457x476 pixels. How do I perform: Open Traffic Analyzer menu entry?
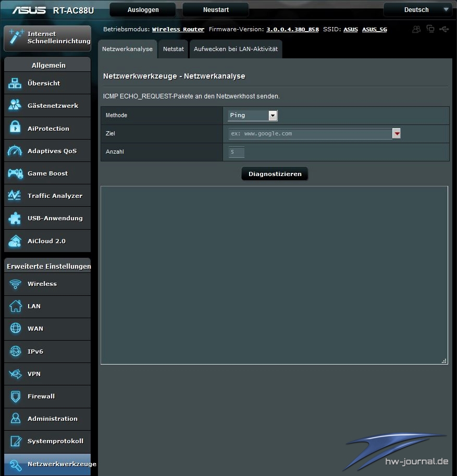coord(47,195)
